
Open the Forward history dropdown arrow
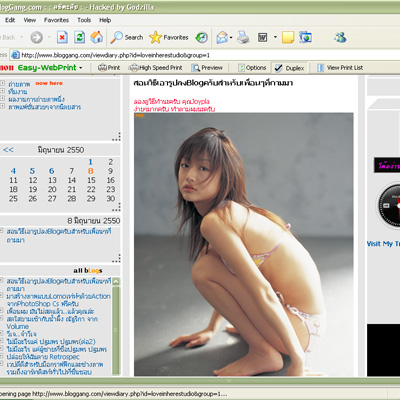49,37
